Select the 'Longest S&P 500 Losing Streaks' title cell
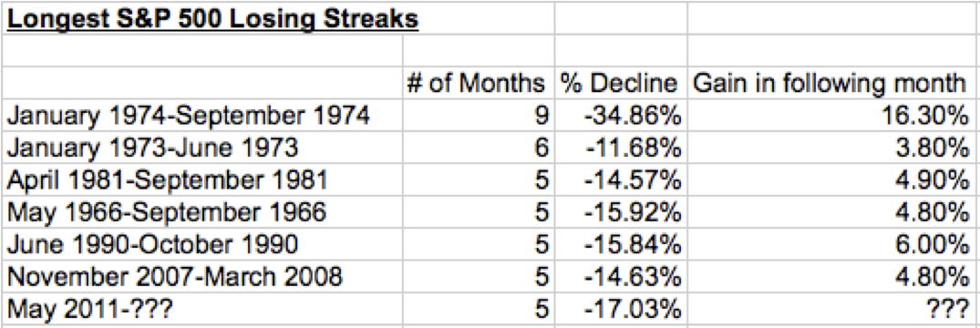Screen dimensions: 980x328 (x=277, y=19)
